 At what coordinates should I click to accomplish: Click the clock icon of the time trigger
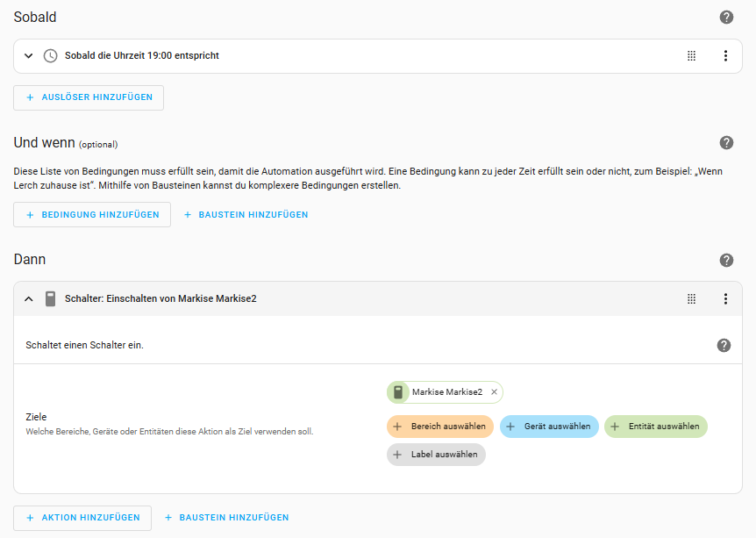(51, 55)
